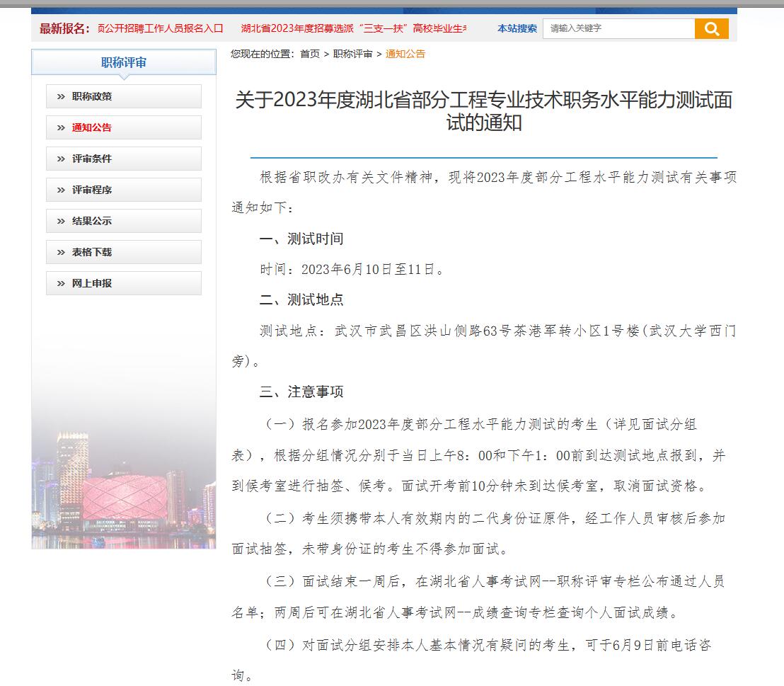Click 职称评审 in the breadcrumb trail
Viewport: 784px width, 686px height.
pos(352,54)
